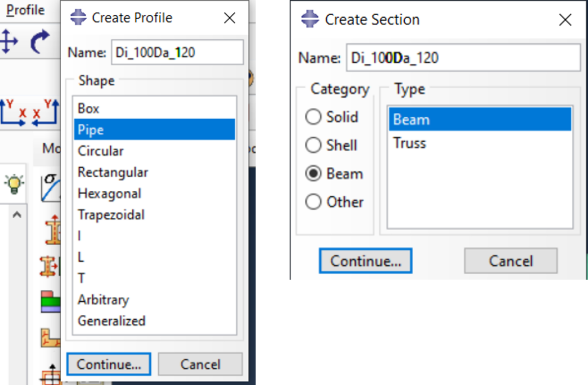Image resolution: width=588 pixels, height=385 pixels.
Task: Click the beam icon with the upward arrow
Action: click(x=52, y=230)
